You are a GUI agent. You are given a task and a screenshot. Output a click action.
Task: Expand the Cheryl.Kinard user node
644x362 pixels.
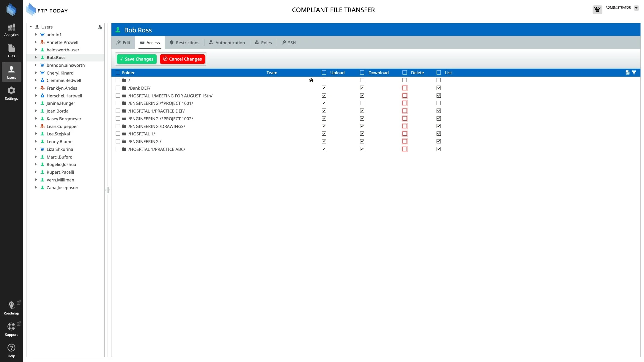coord(36,73)
